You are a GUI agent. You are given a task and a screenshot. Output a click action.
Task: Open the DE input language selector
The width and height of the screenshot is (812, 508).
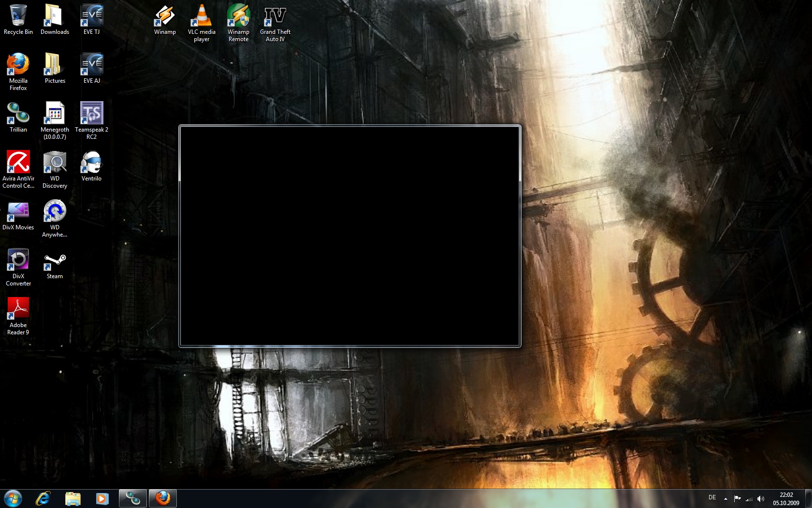(x=712, y=498)
